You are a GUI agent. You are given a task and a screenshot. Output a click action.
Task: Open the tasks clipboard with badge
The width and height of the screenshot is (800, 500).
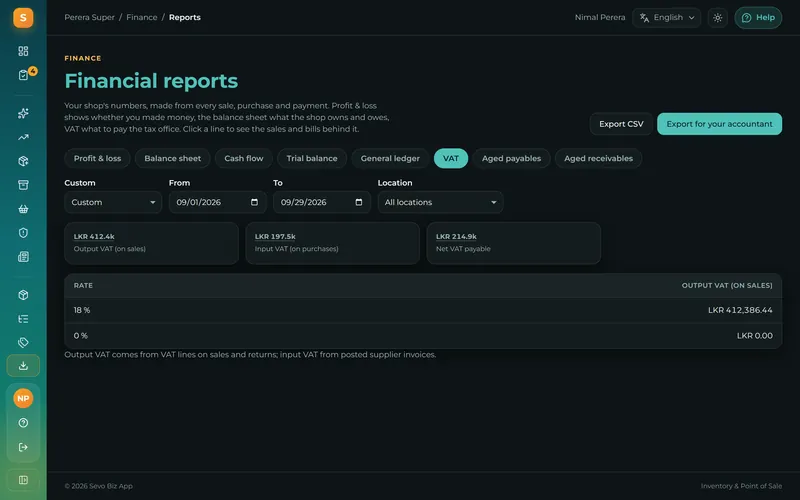click(x=23, y=75)
